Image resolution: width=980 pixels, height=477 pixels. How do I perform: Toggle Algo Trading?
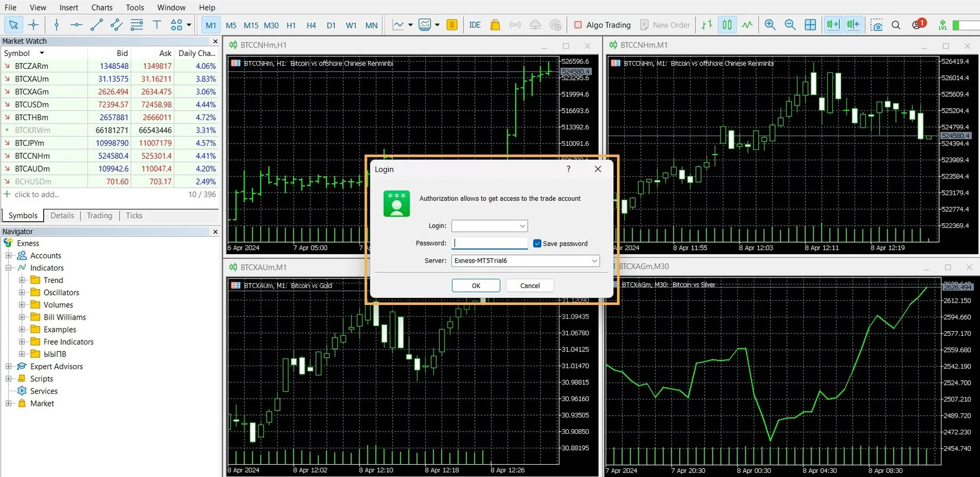tap(603, 25)
